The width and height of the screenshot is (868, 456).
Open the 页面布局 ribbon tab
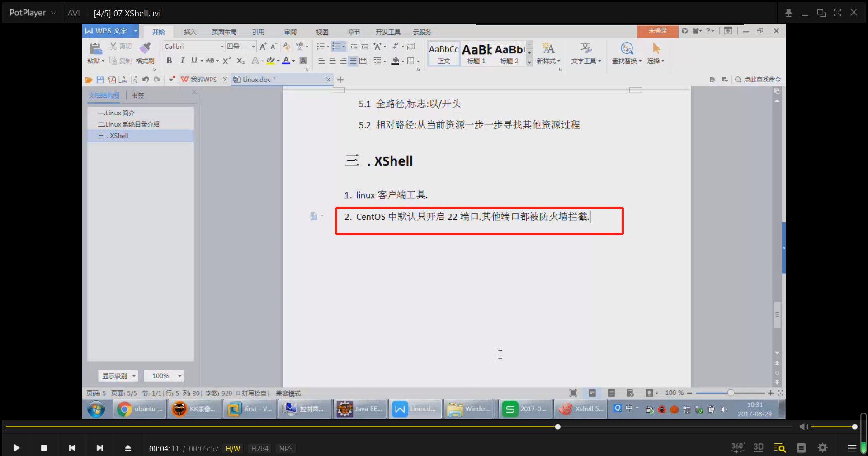224,32
